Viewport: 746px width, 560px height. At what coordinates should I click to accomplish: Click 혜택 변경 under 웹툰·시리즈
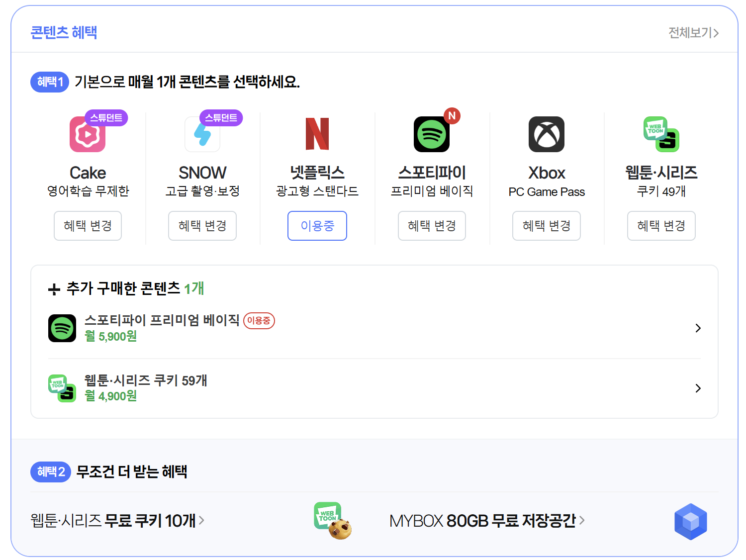661,226
